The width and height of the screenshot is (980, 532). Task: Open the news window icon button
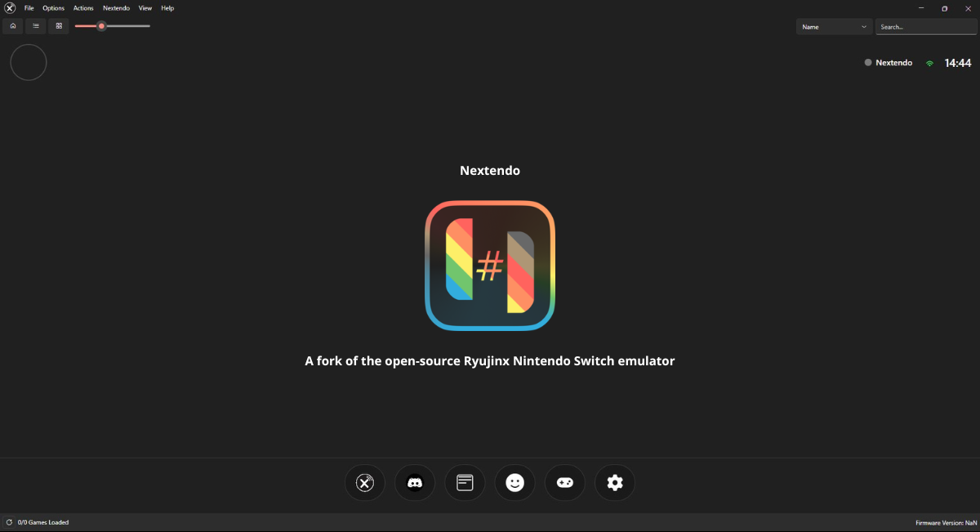465,483
